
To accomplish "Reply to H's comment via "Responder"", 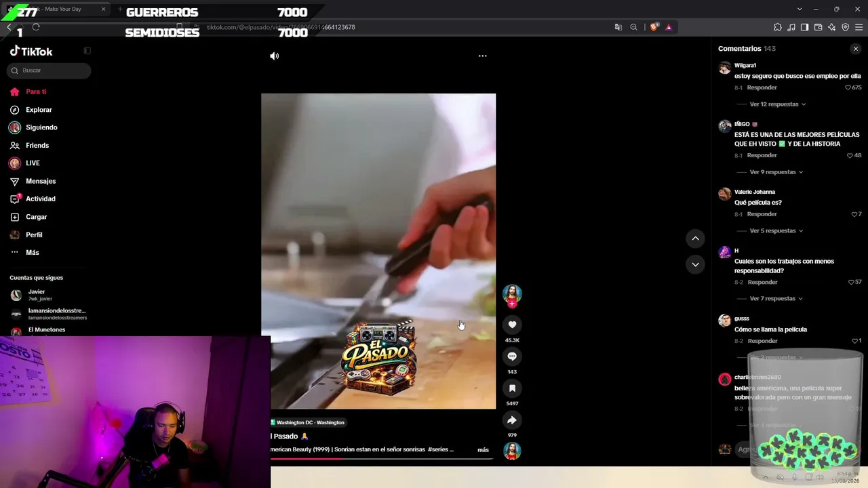I will [762, 282].
